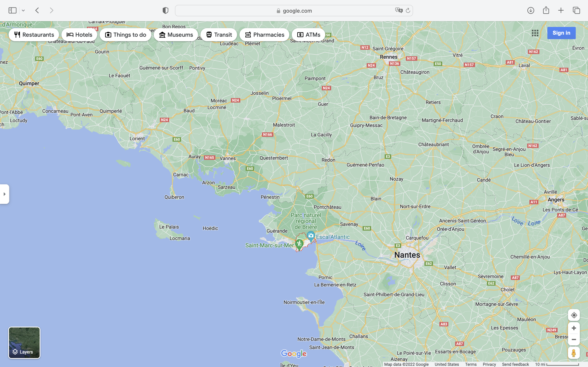
Task: Select the Street View pegman icon
Action: (x=574, y=353)
